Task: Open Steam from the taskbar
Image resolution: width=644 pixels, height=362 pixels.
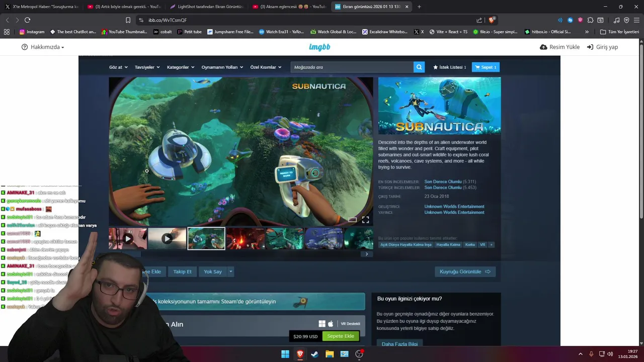Action: click(x=314, y=354)
